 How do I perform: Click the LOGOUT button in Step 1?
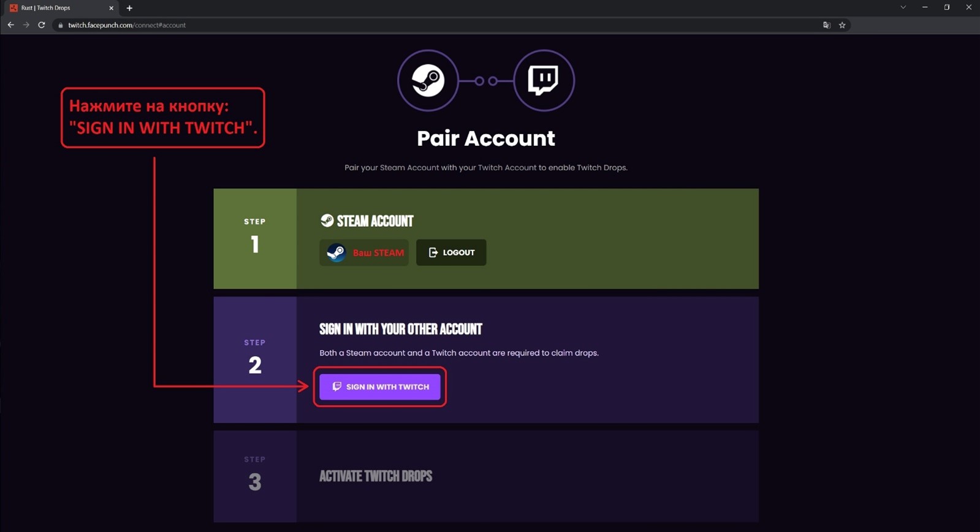(450, 252)
